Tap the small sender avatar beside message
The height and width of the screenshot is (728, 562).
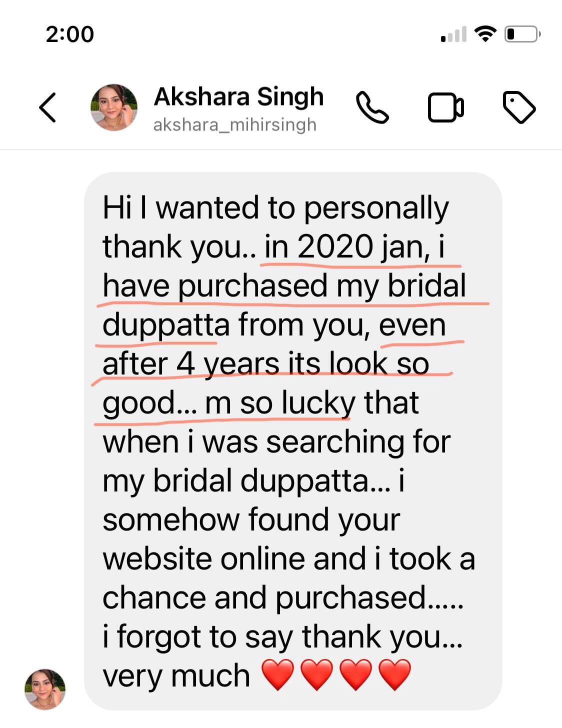pos(45,689)
